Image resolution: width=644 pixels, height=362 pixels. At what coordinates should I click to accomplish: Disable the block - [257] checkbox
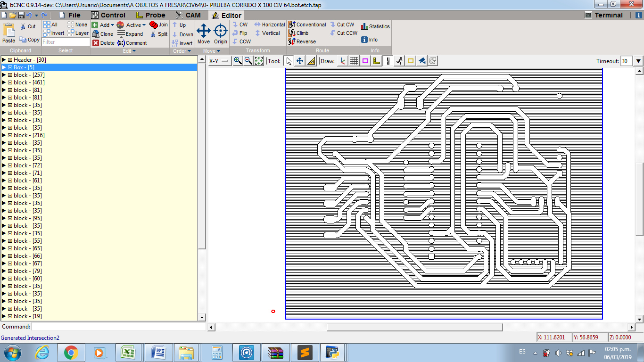tap(10, 74)
